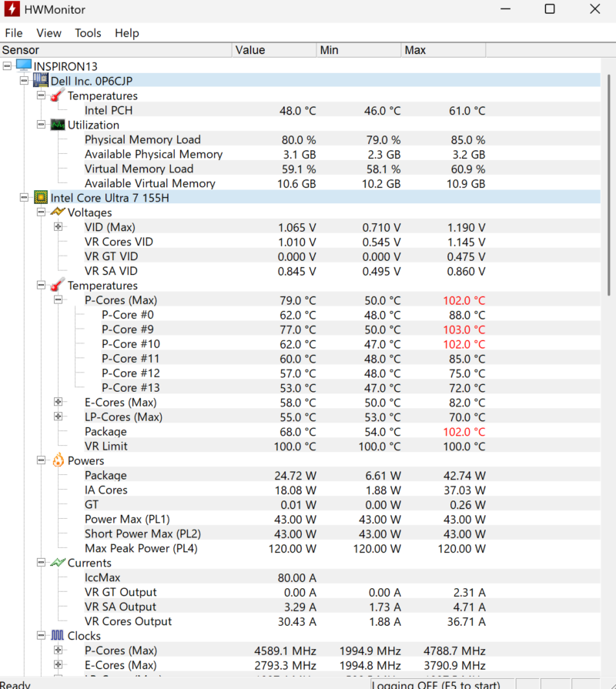This screenshot has height=689, width=616.
Task: Click the Voltages lightning icon
Action: point(58,212)
